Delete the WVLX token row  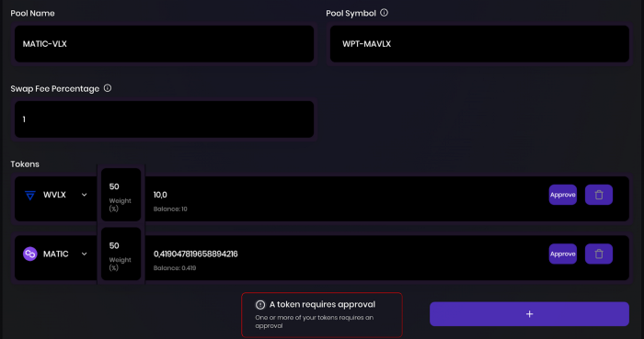coord(598,195)
